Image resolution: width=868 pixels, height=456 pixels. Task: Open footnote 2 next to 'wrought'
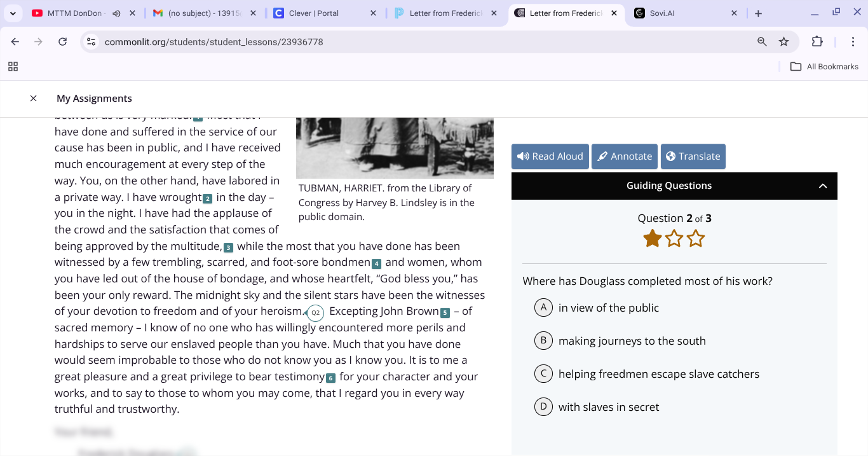(x=207, y=198)
